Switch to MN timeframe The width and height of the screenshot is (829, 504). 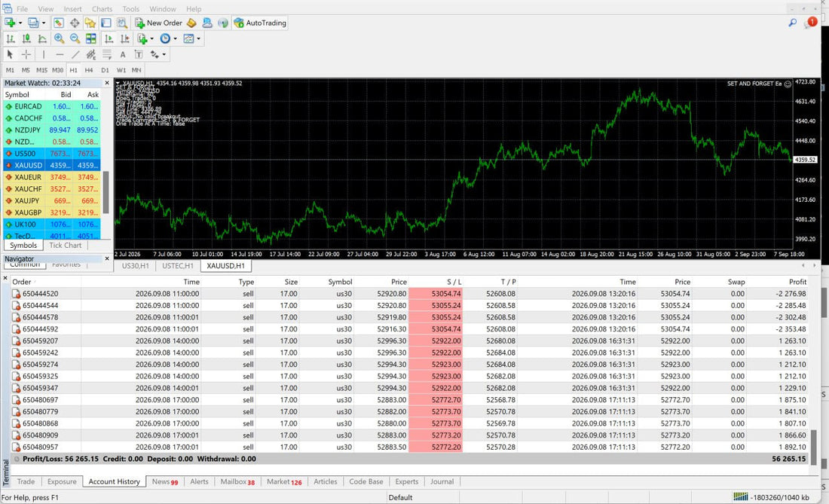click(136, 70)
